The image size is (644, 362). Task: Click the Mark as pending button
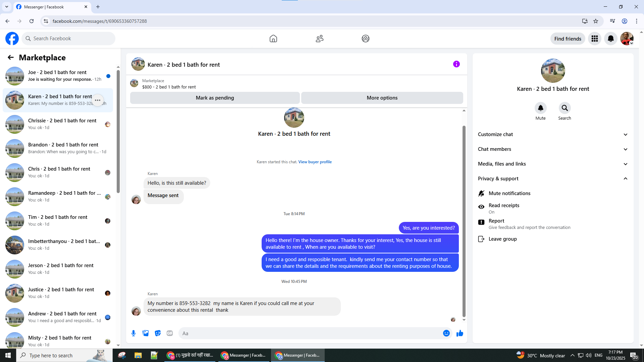[x=215, y=98]
